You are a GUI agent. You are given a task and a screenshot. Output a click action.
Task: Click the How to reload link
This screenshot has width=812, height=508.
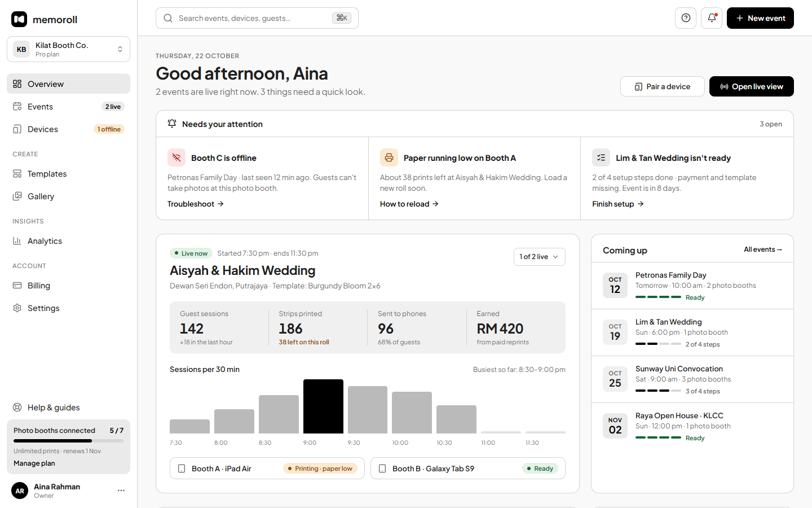point(409,204)
